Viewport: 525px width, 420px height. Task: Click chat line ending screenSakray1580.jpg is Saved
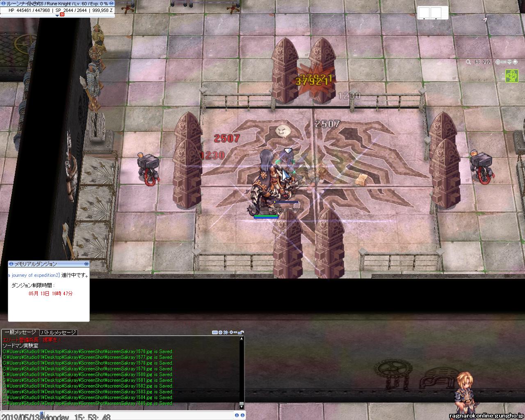coord(88,374)
